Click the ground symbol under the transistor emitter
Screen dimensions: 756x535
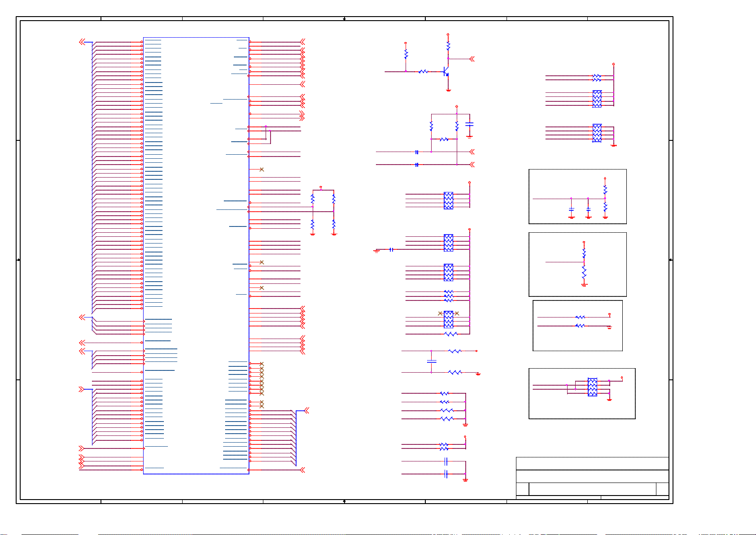448,90
